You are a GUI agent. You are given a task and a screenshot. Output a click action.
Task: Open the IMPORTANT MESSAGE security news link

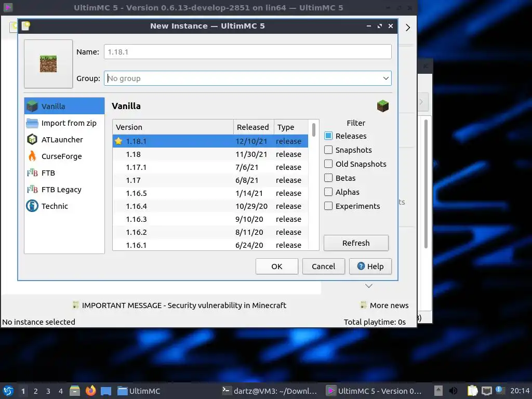coord(179,305)
